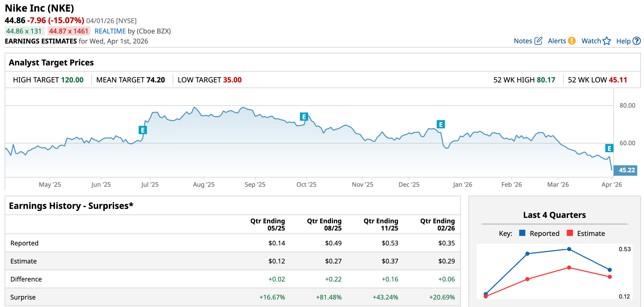
Task: Click the Qtr Ending 08/25 column header
Action: [324, 224]
